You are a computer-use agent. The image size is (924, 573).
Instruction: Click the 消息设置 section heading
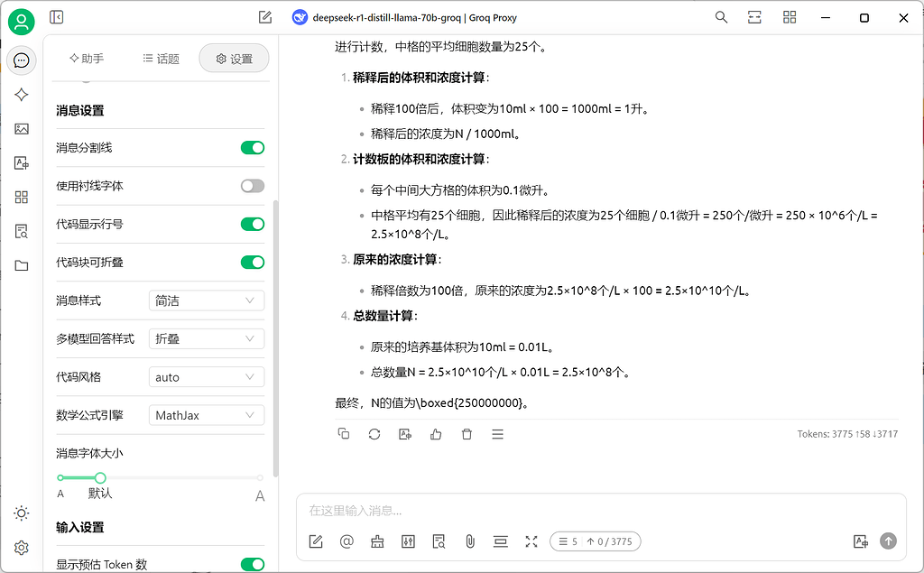tap(80, 110)
